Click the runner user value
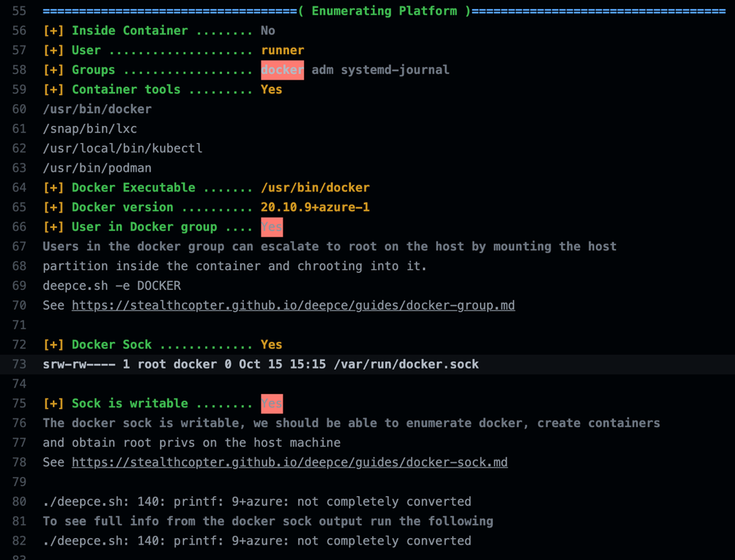 click(282, 50)
